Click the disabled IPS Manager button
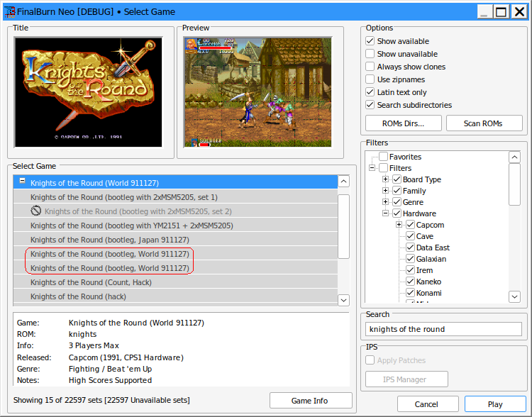Viewport: 532px width, 417px height. pos(406,379)
